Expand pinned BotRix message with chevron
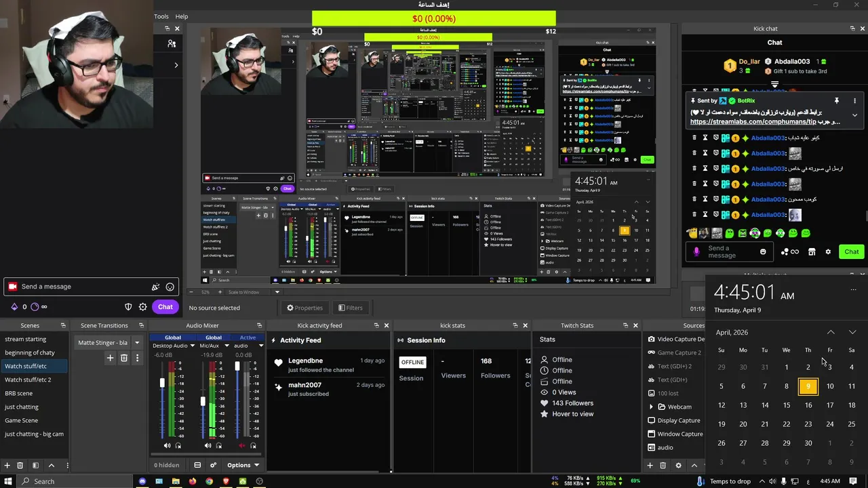868x488 pixels. (854, 115)
